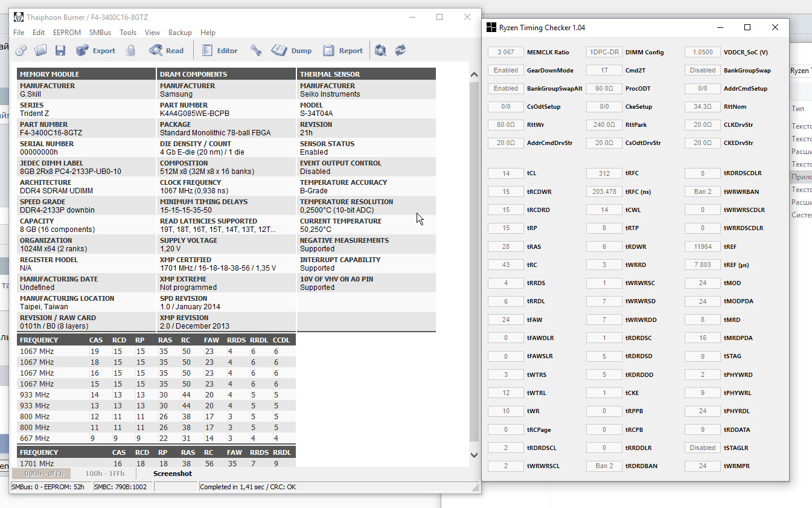Click thermal sensor model S-34T04A
The image size is (812, 508).
tap(316, 114)
